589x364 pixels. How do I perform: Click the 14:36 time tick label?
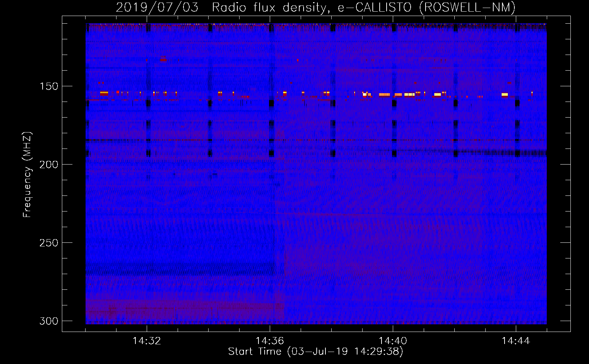(x=270, y=341)
